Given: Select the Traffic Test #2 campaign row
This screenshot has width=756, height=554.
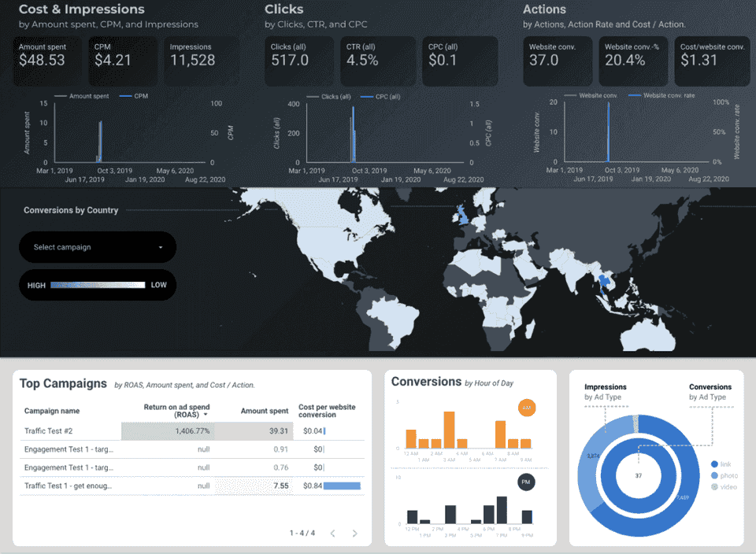Looking at the screenshot, I should (x=192, y=431).
